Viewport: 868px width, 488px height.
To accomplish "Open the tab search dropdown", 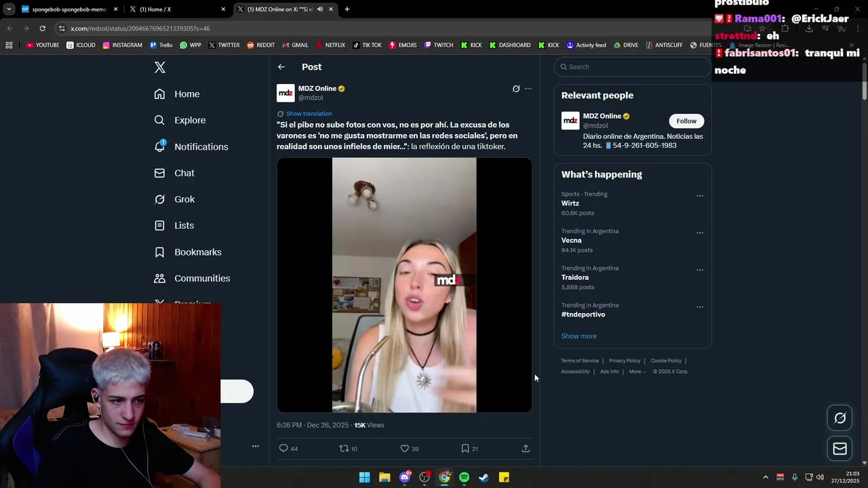I will click(9, 9).
